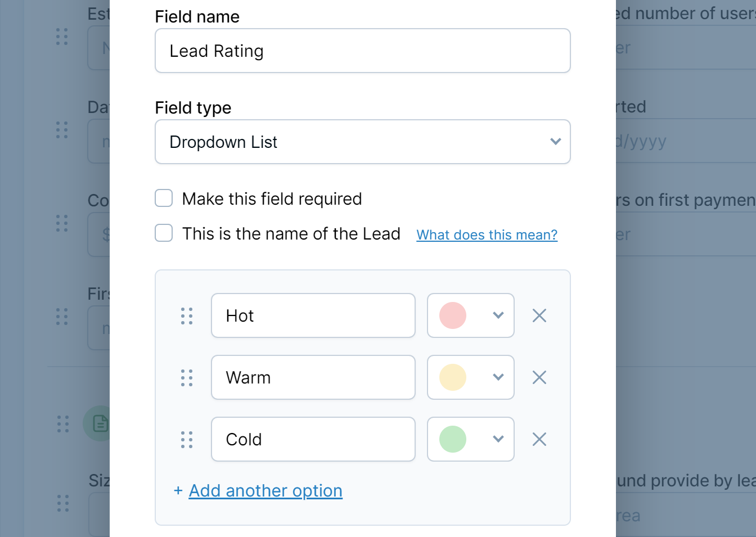Screen dimensions: 756x537
Task: Remove the Hot option with its X icon
Action: (539, 315)
